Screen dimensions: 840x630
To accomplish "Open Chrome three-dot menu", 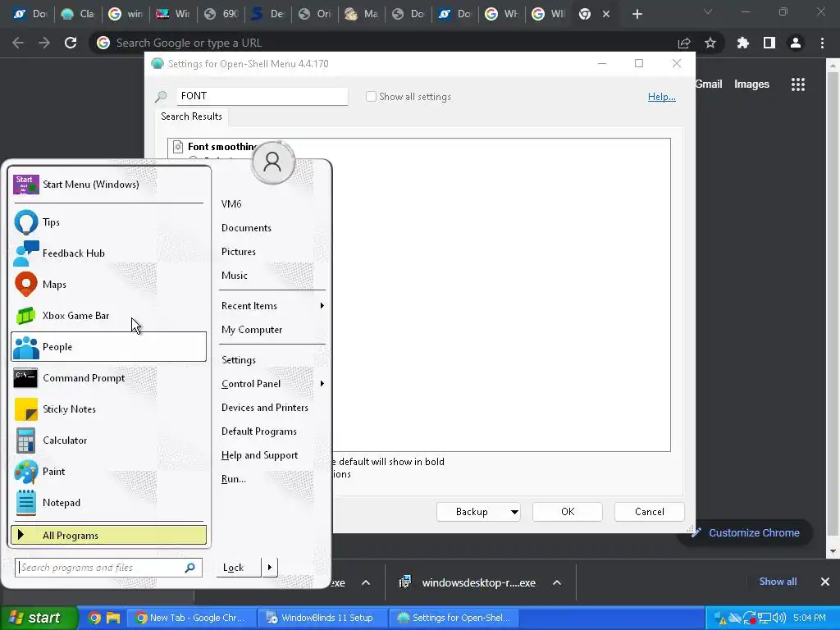I will tap(822, 43).
